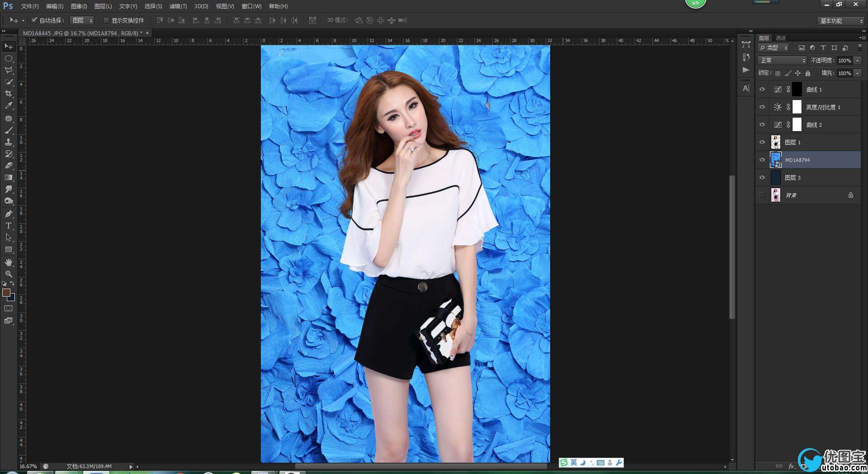Hide the 曲线 1 layer
This screenshot has width=868, height=474.
tap(762, 90)
